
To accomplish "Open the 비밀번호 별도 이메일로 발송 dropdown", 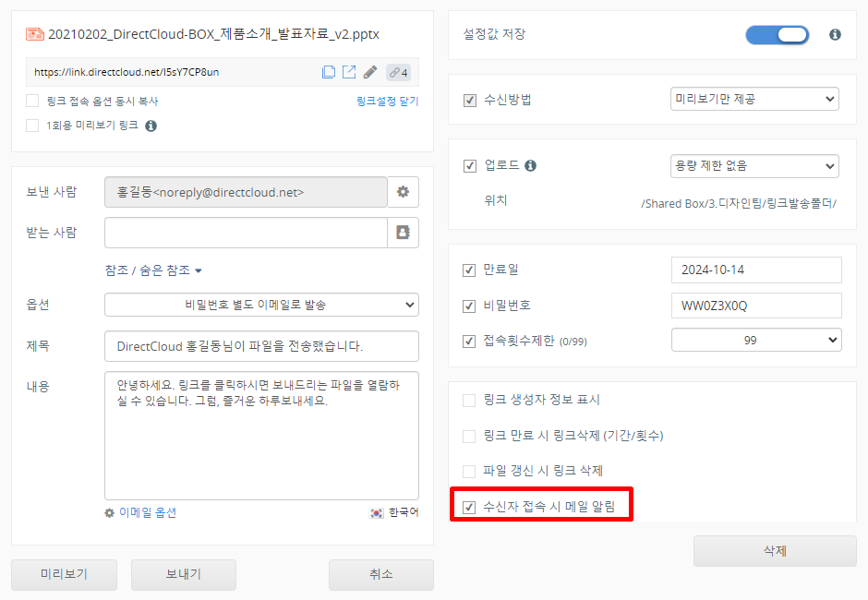I will pyautogui.click(x=261, y=305).
